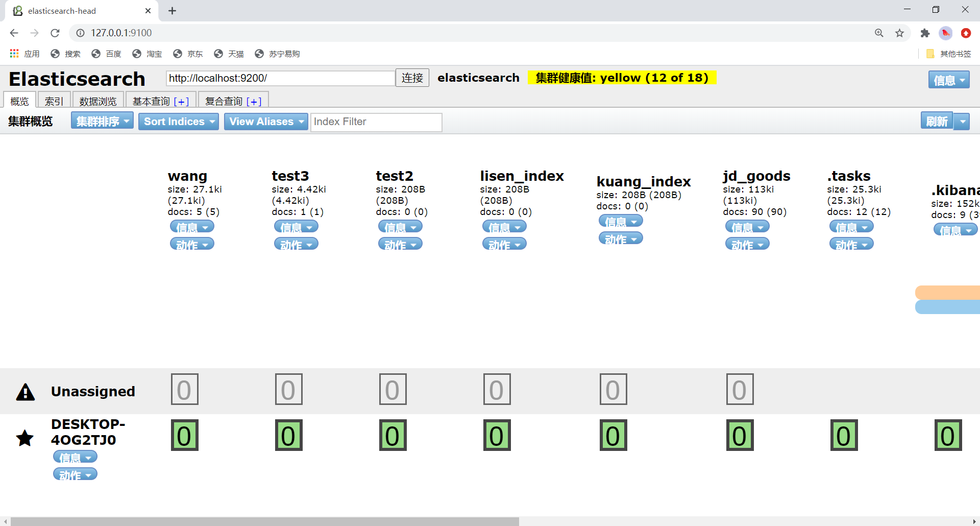Switch to the 复合查询 tab

[224, 101]
